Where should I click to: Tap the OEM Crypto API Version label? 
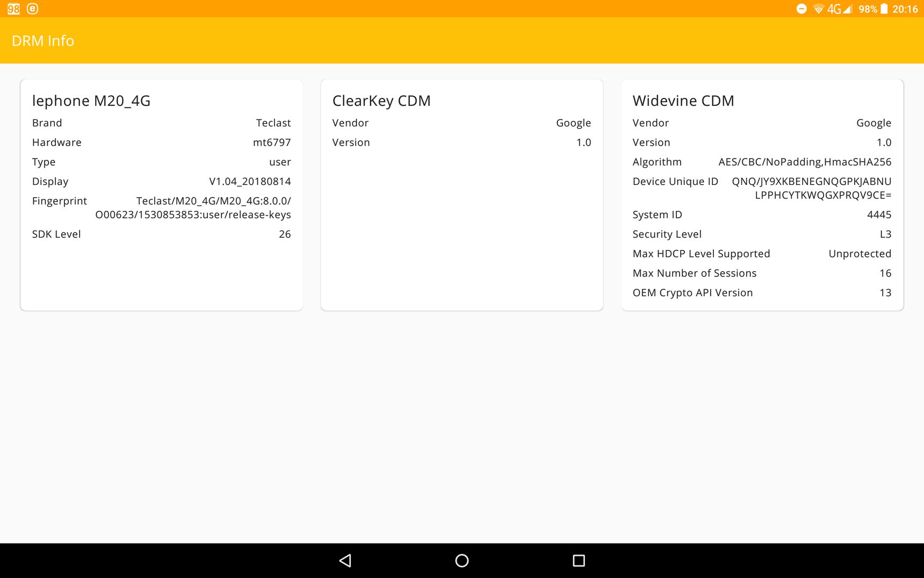tap(692, 292)
